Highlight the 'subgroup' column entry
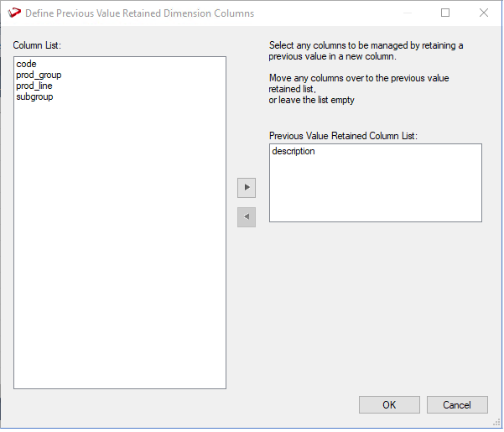 (x=34, y=96)
